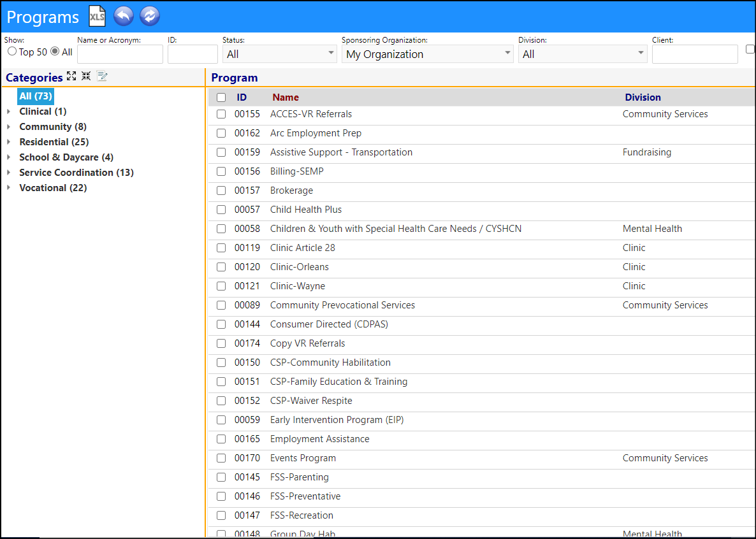Expand the Service Coordination arrow
The image size is (756, 539).
[9, 173]
